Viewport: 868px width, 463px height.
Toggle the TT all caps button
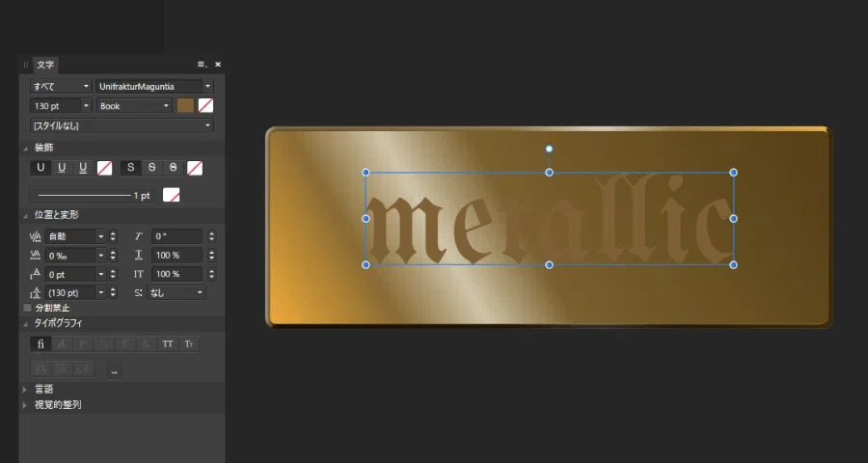(x=168, y=344)
